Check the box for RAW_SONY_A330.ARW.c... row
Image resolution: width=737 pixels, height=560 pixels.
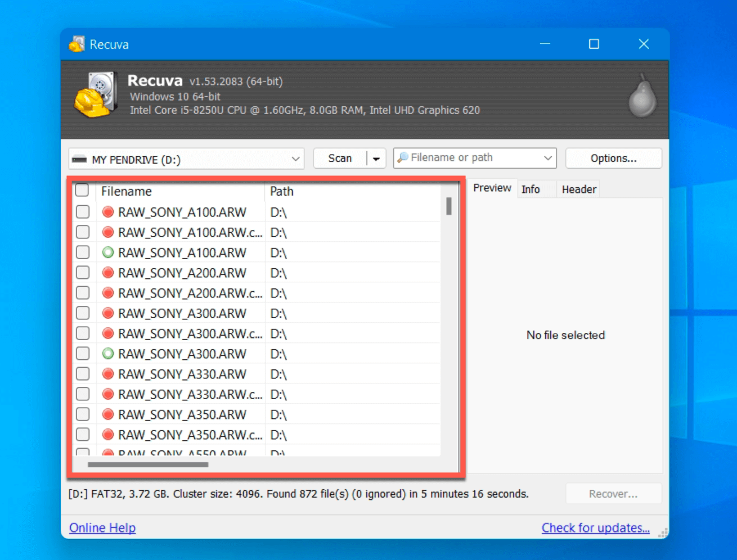(83, 394)
